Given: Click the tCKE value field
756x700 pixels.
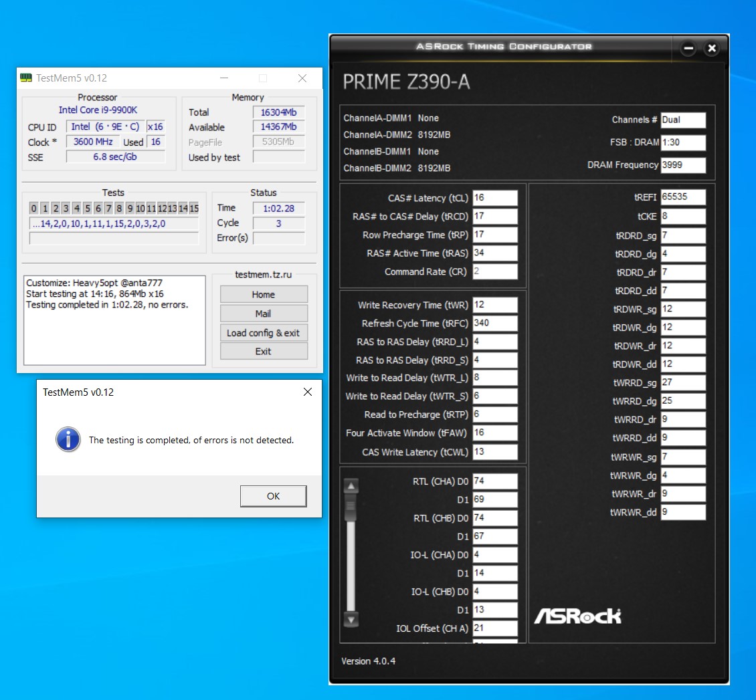Looking at the screenshot, I should tap(683, 217).
